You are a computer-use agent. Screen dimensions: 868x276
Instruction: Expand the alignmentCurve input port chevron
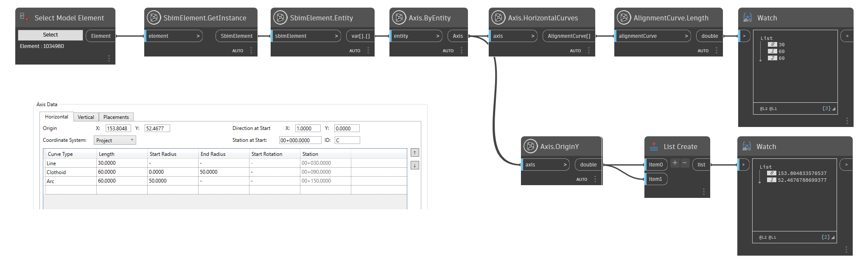(x=686, y=36)
